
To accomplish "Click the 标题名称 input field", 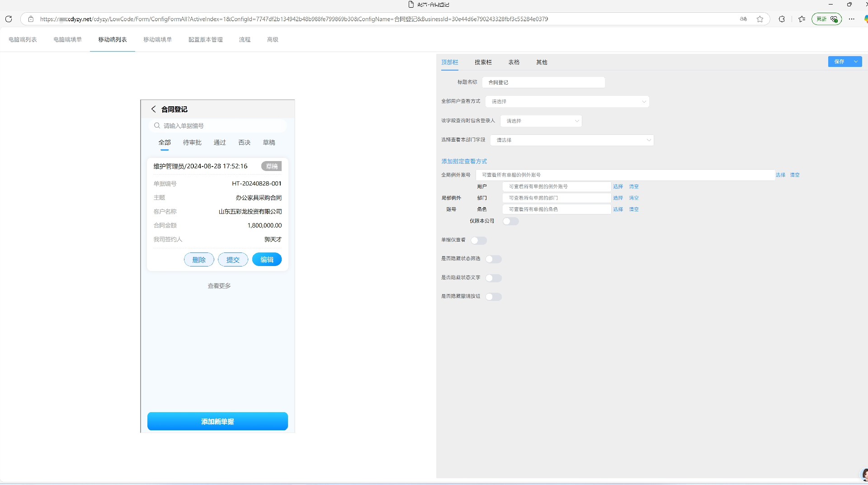I will pyautogui.click(x=543, y=82).
